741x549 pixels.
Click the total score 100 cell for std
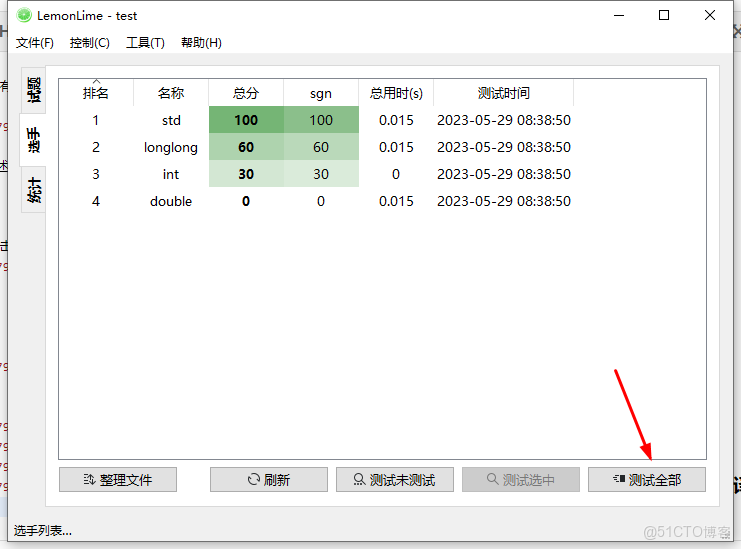point(246,120)
